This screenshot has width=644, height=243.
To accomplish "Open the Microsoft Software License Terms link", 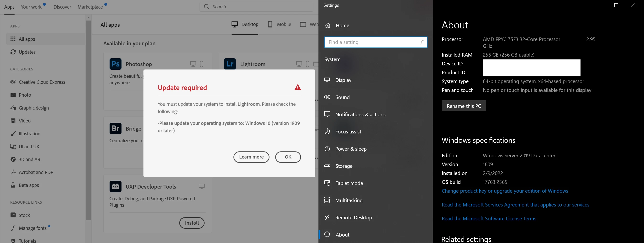I will point(489,218).
